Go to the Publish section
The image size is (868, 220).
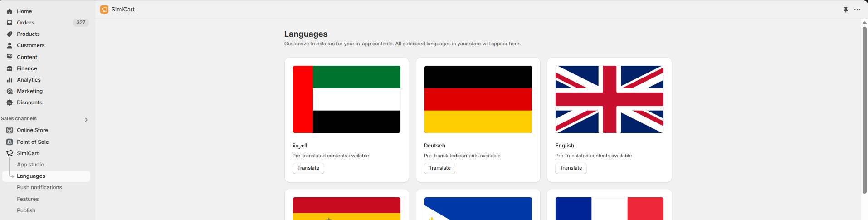26,210
